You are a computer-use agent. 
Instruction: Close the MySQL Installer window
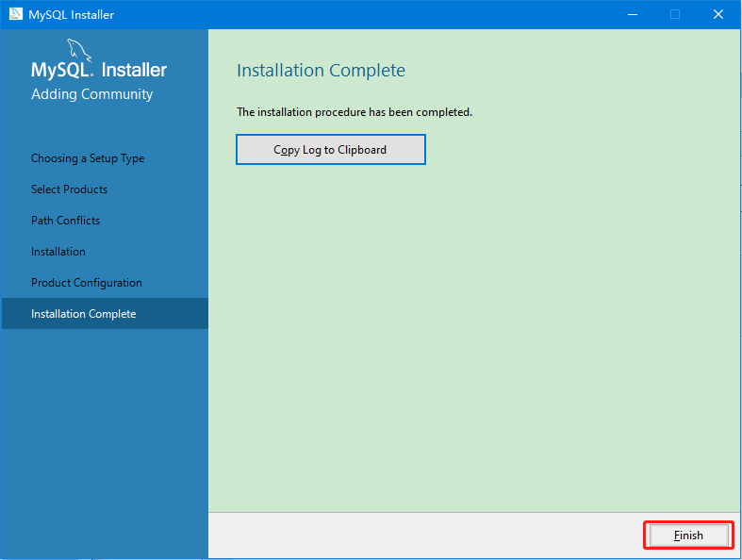point(717,15)
